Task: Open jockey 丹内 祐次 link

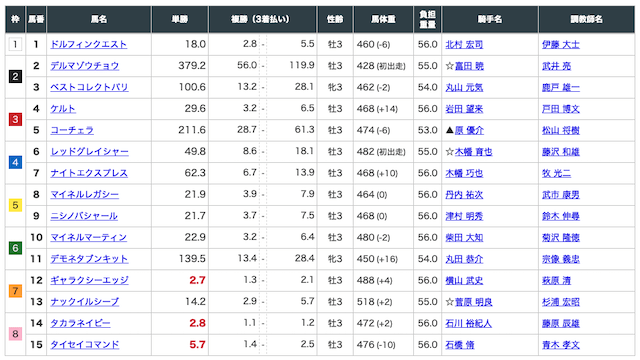Action: (x=464, y=195)
